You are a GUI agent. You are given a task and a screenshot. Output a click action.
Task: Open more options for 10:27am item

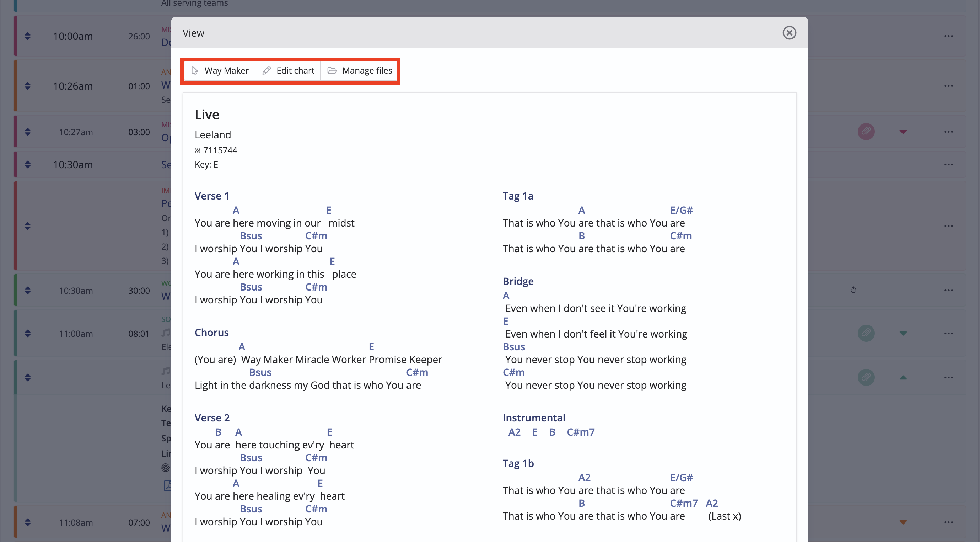pos(948,132)
